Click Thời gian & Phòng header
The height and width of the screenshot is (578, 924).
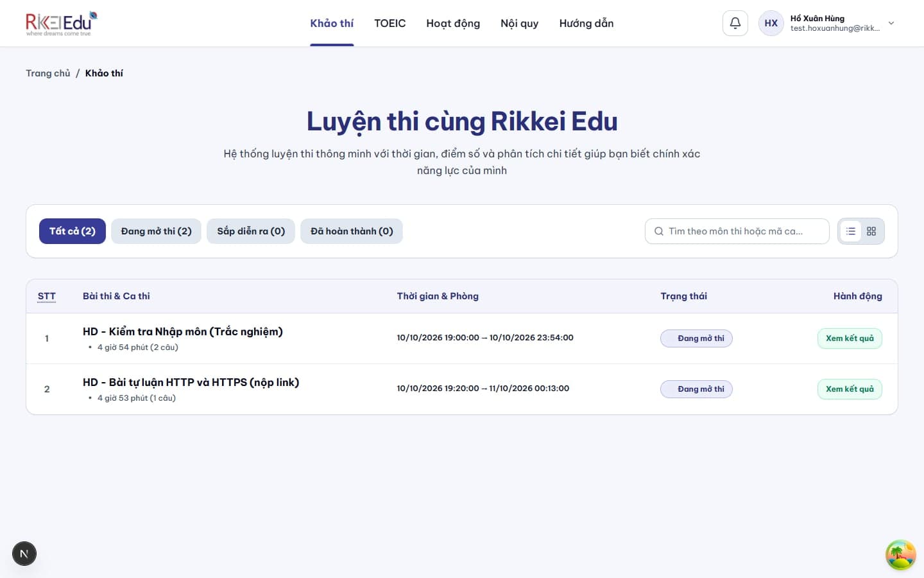[x=438, y=296]
